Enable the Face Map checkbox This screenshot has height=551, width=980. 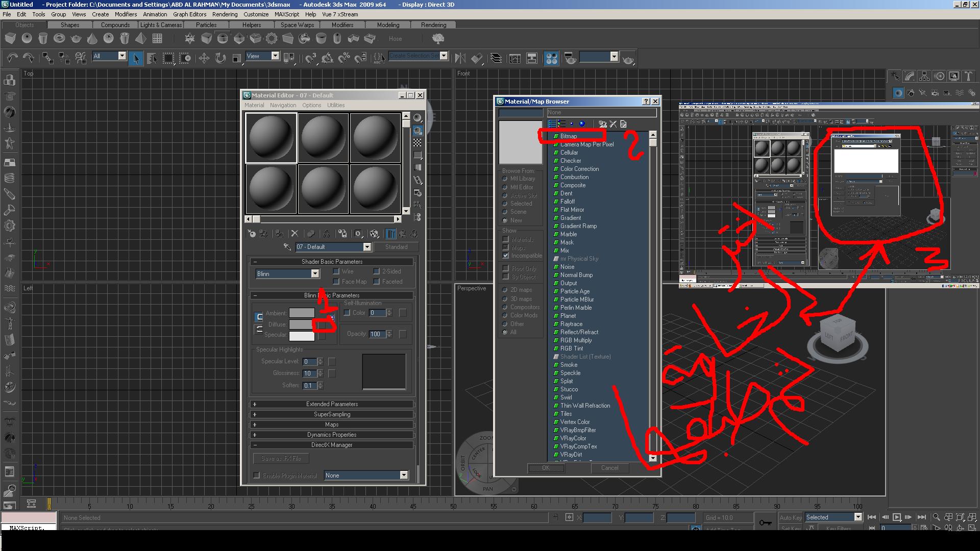click(336, 282)
